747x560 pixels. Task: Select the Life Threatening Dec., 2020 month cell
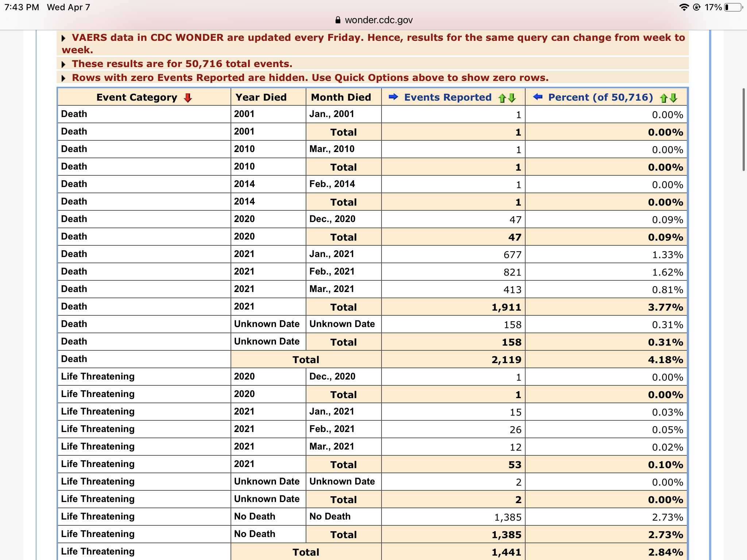tap(344, 377)
